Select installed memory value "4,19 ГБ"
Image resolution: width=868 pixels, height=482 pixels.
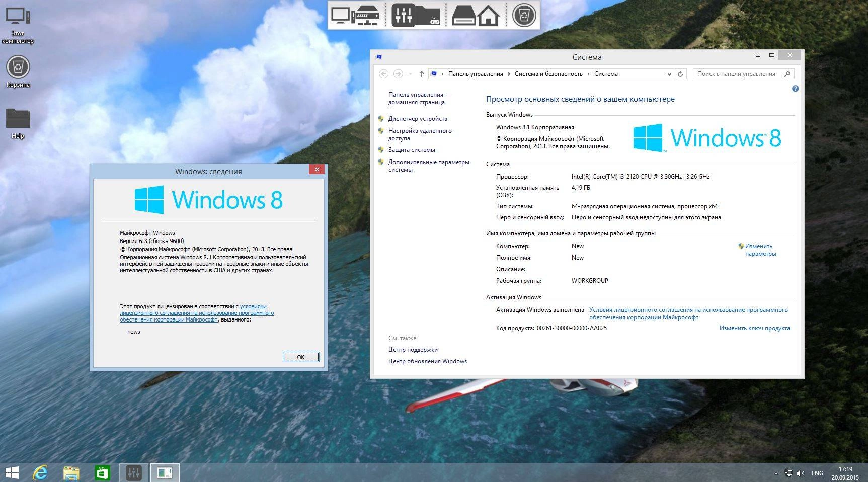click(x=581, y=188)
